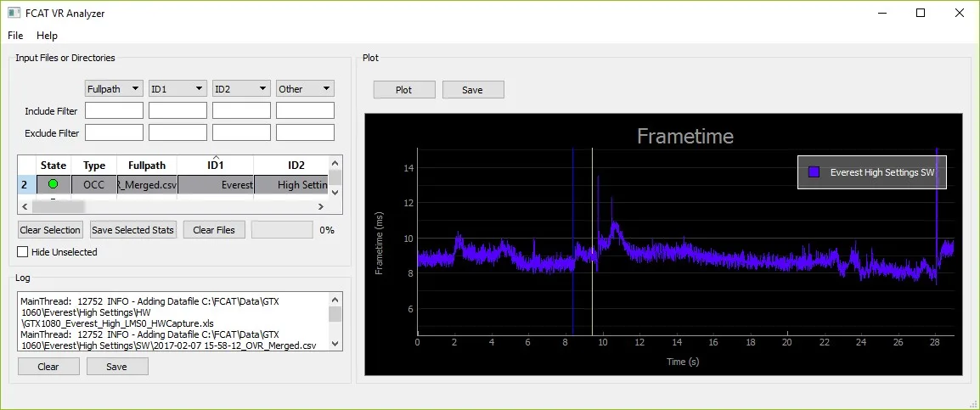The width and height of the screenshot is (980, 410).
Task: Open the Help menu
Action: tap(47, 36)
